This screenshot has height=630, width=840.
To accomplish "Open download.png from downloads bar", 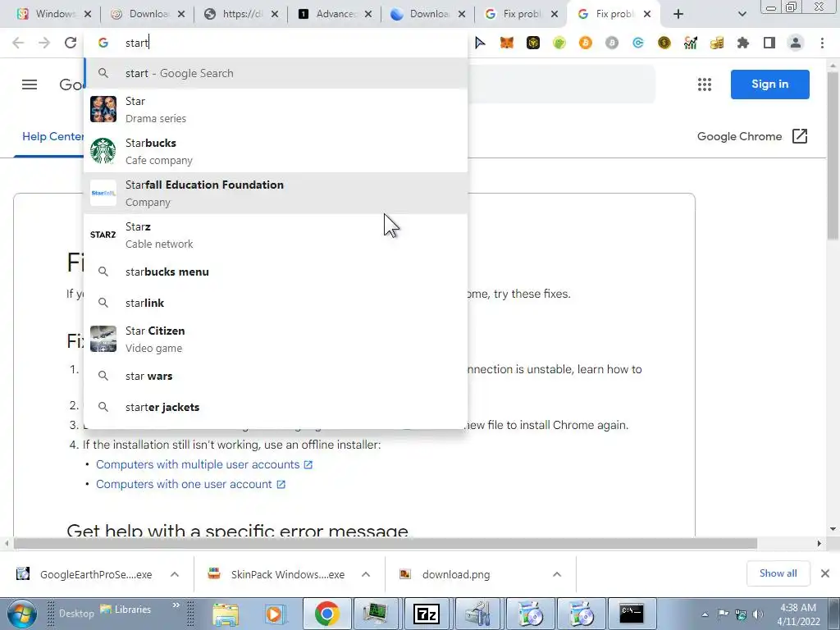I will tap(455, 574).
